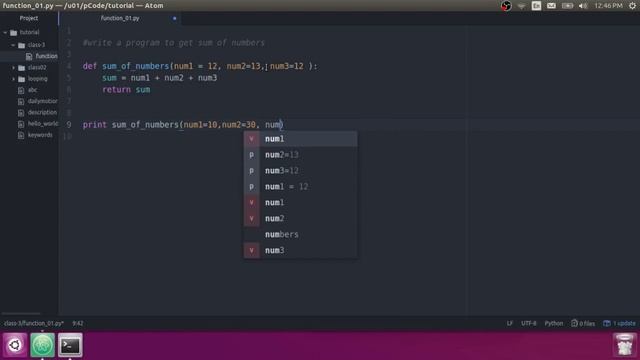Choose numbers autocomplete suggestion
This screenshot has height=360, width=640.
click(300, 234)
